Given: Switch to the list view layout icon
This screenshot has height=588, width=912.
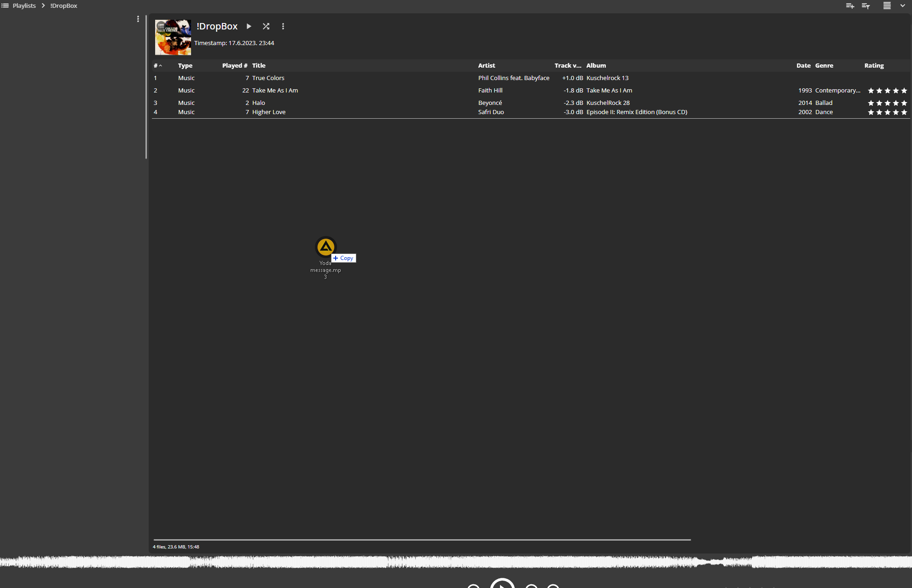Looking at the screenshot, I should [887, 6].
